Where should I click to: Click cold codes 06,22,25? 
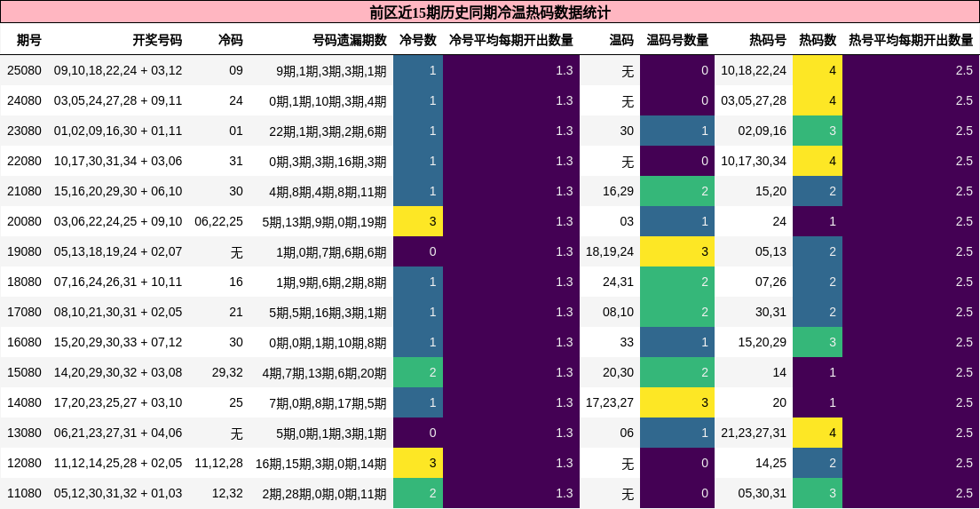click(218, 221)
